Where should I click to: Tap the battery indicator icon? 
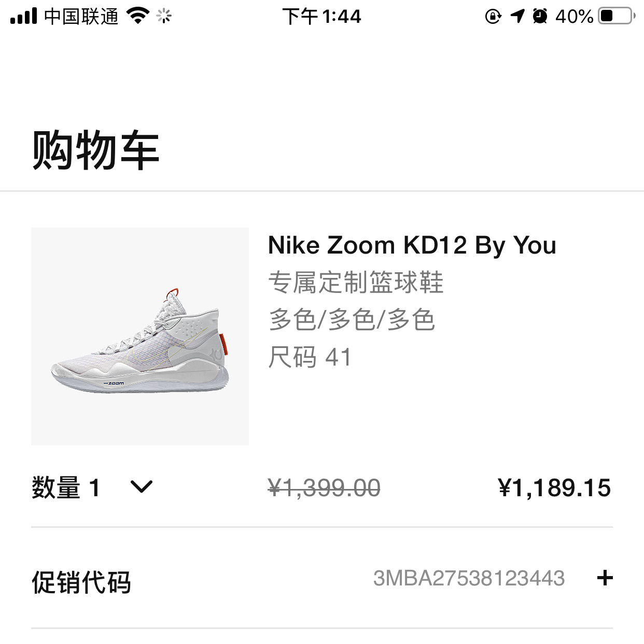coord(616,17)
